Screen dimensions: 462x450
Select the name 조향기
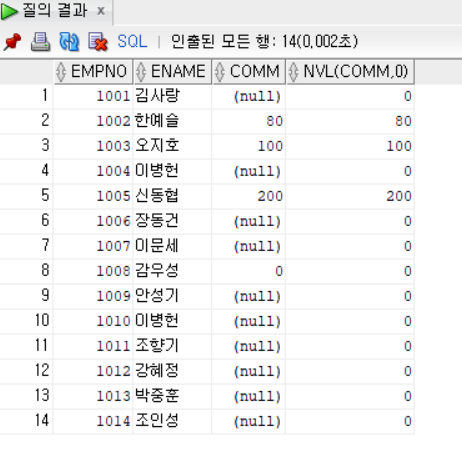(157, 346)
